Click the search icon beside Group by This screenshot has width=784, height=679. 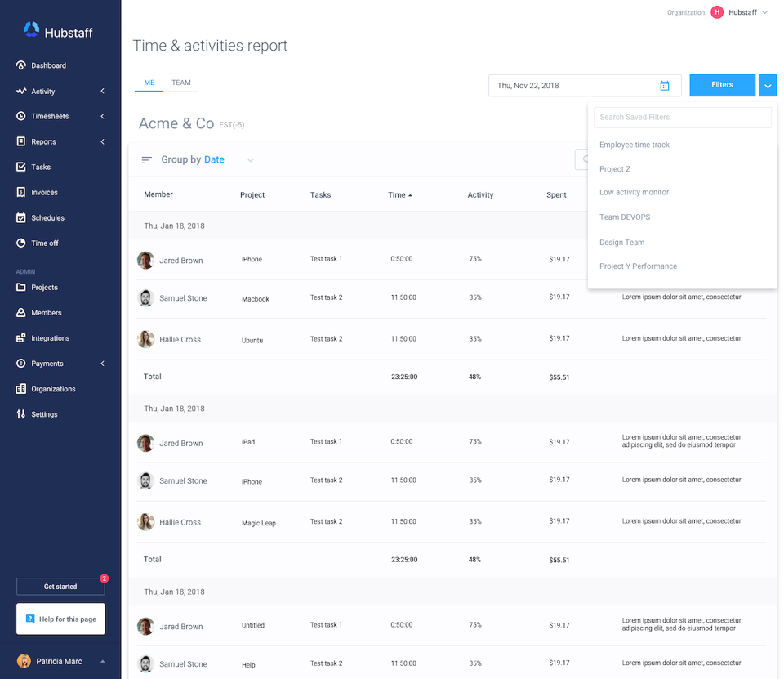585,159
